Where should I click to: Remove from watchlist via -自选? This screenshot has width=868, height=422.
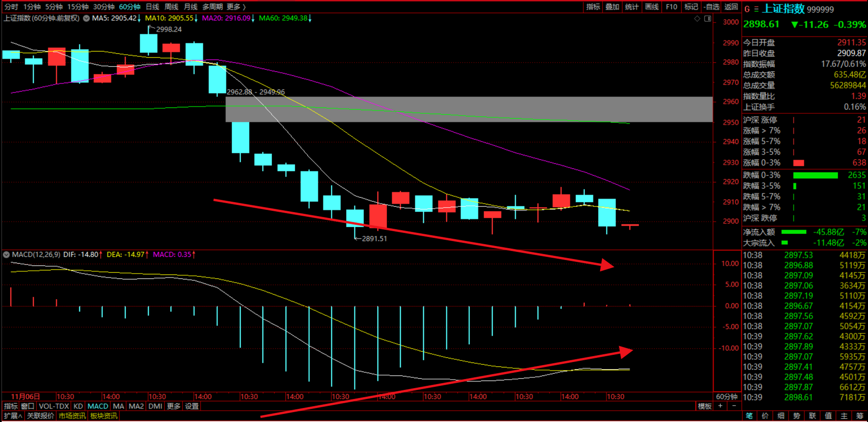pos(711,7)
